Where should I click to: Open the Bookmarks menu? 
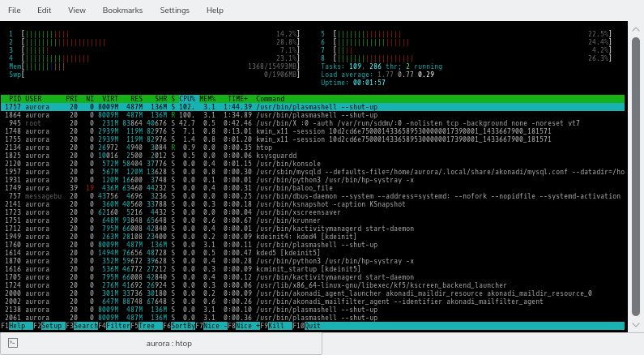click(122, 11)
